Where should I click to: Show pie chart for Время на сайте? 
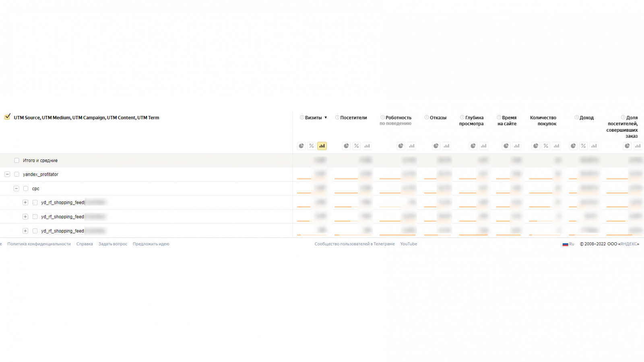point(506,146)
